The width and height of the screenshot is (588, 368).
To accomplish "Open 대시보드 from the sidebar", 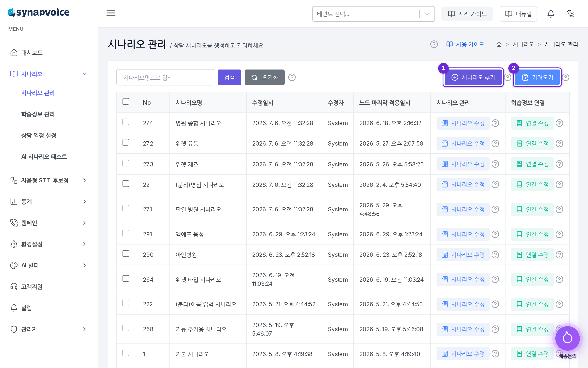I will (x=32, y=53).
